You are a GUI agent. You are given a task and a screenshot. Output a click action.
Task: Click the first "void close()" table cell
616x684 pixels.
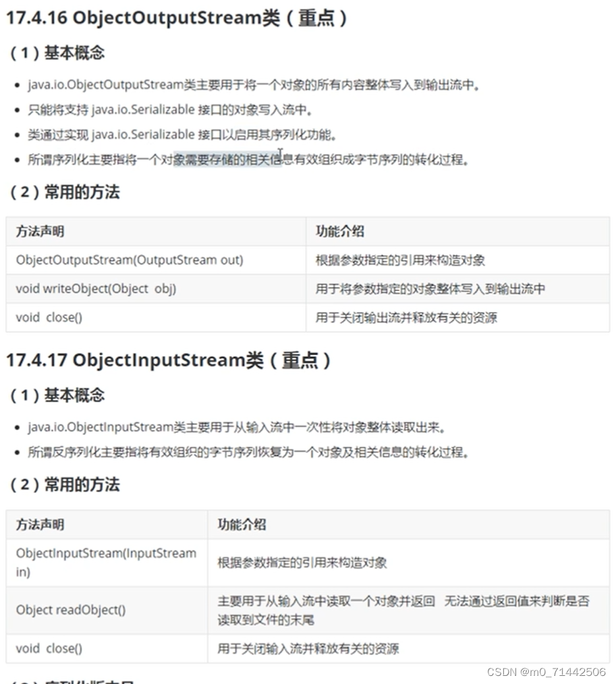(49, 317)
